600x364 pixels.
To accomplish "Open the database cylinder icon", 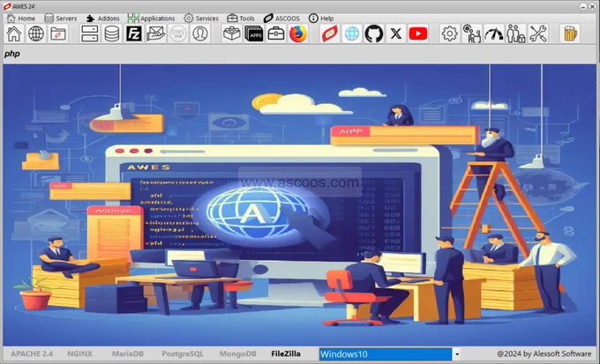I will [112, 33].
